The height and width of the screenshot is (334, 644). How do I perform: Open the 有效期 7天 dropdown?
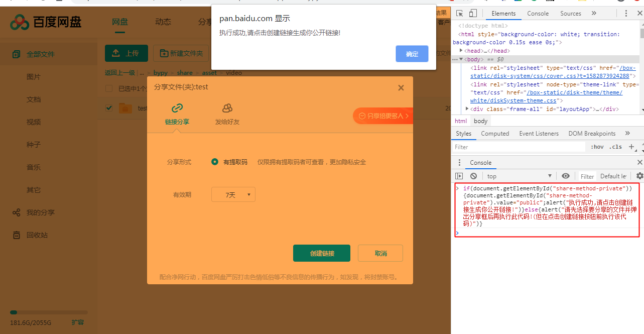233,194
